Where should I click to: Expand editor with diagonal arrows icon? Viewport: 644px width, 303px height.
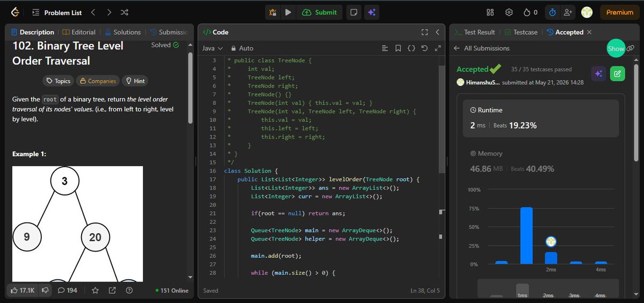click(x=438, y=48)
